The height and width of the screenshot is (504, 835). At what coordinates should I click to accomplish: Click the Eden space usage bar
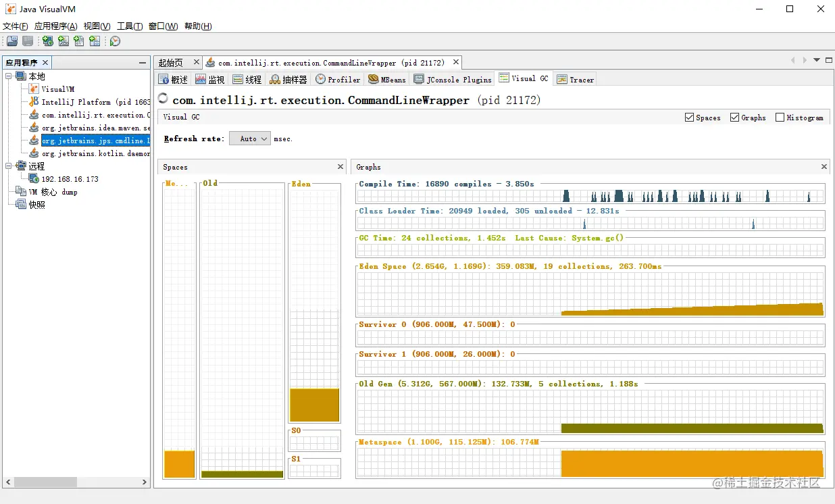(x=314, y=405)
